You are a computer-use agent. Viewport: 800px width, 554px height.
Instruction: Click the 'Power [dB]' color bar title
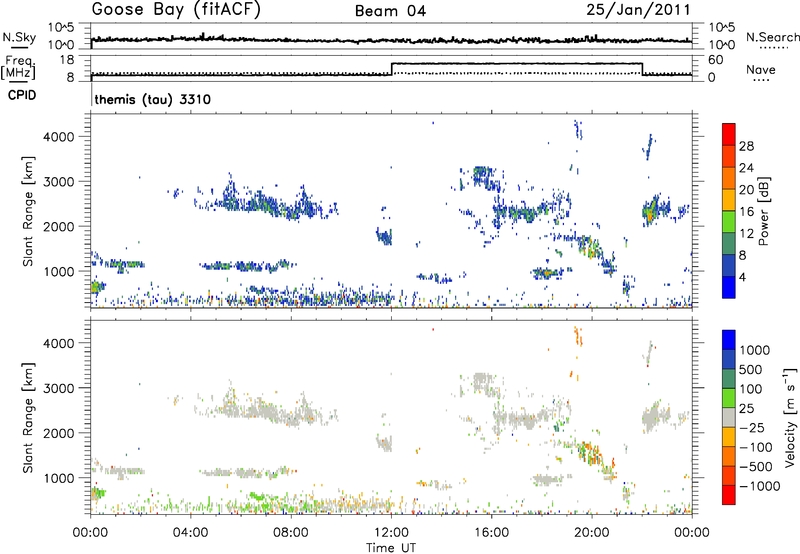(763, 211)
